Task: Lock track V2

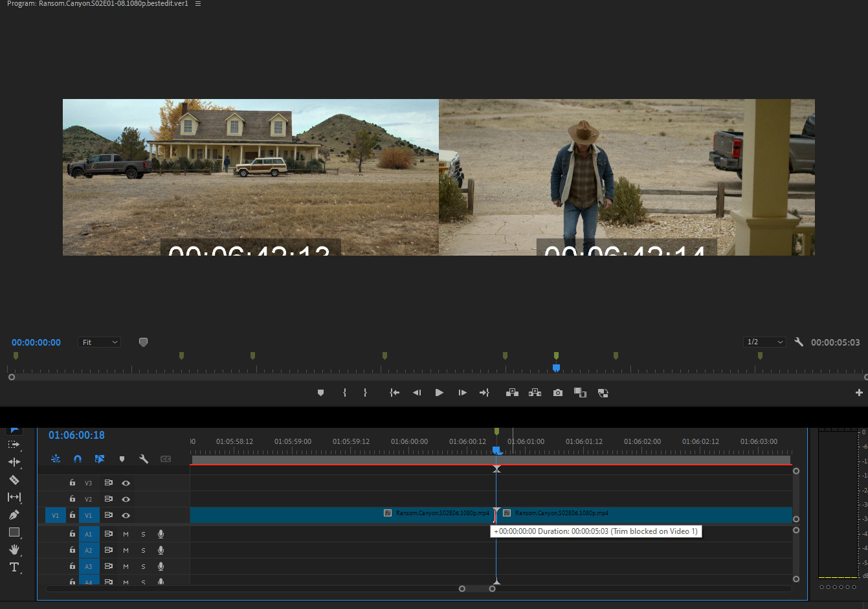Action: click(72, 499)
